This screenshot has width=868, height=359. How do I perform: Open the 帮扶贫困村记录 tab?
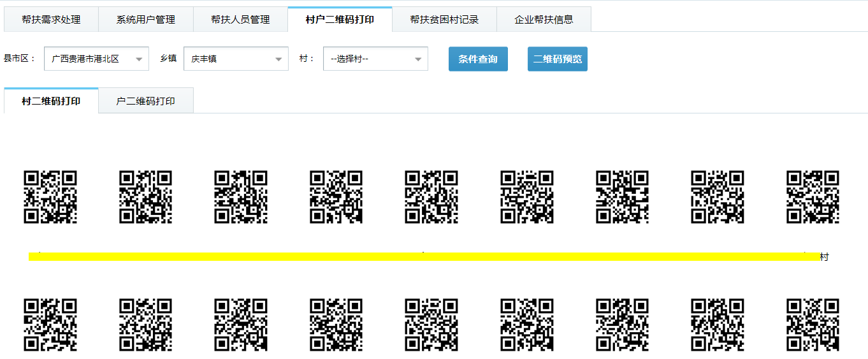pyautogui.click(x=444, y=19)
